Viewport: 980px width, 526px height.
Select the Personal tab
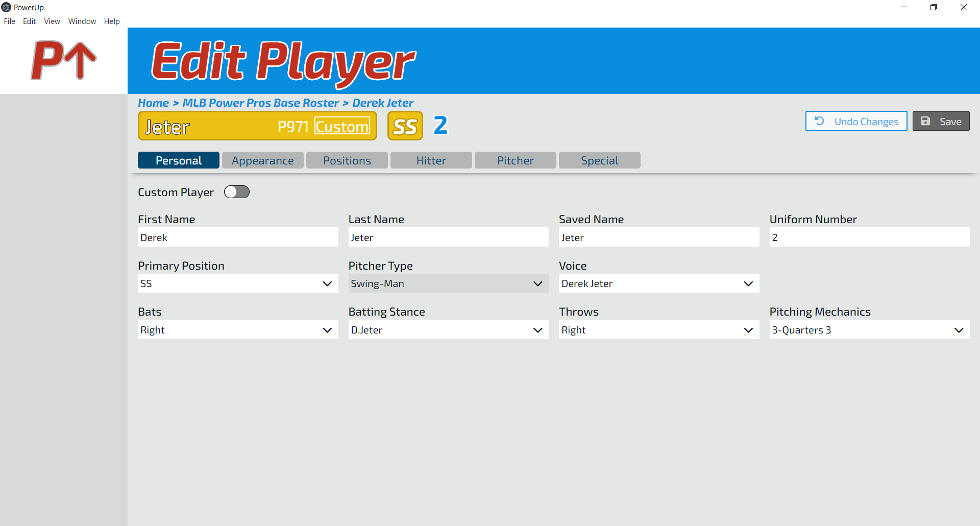click(179, 160)
